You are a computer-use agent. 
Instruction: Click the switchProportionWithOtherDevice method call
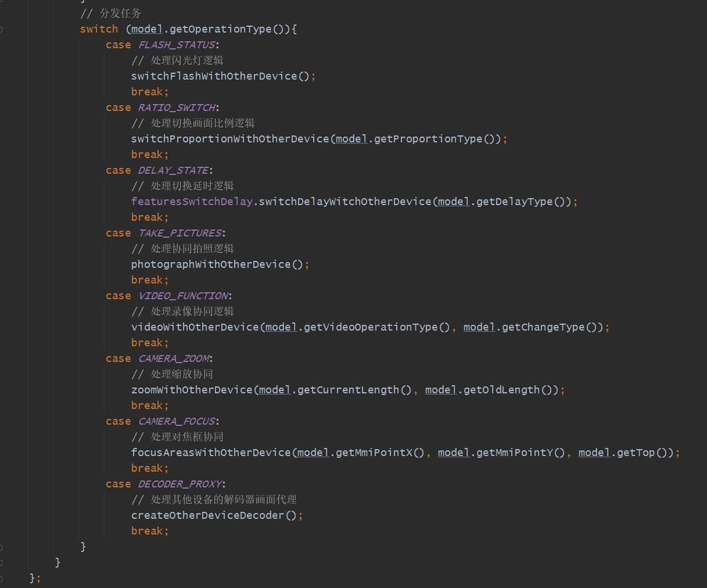230,138
